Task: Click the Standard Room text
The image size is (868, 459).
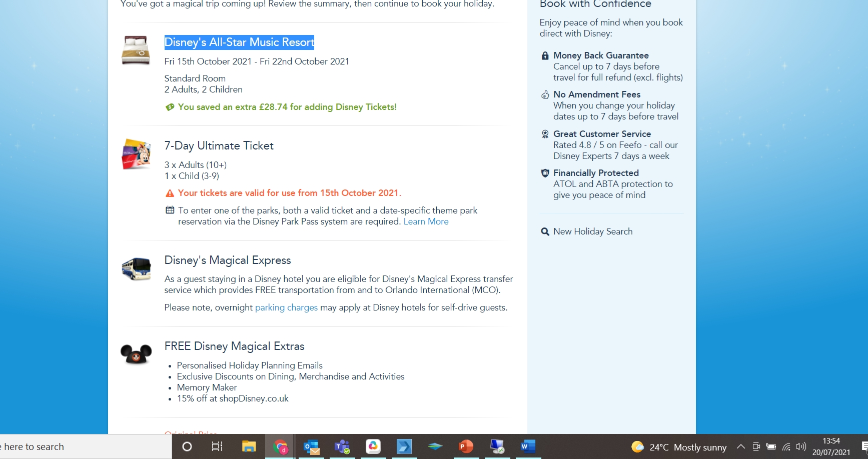Action: coord(195,78)
